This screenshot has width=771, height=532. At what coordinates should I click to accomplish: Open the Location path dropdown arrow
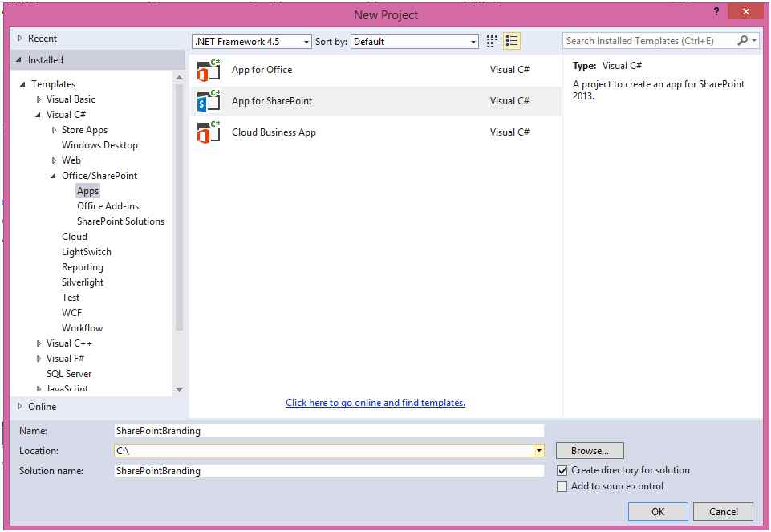[x=539, y=450]
